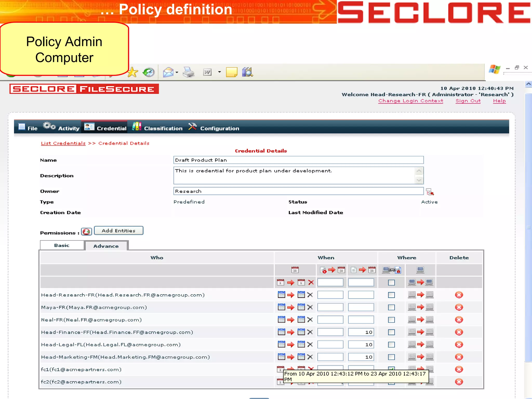Open the Configuration menu
Viewport: 532px width, 399px height.
pyautogui.click(x=214, y=127)
